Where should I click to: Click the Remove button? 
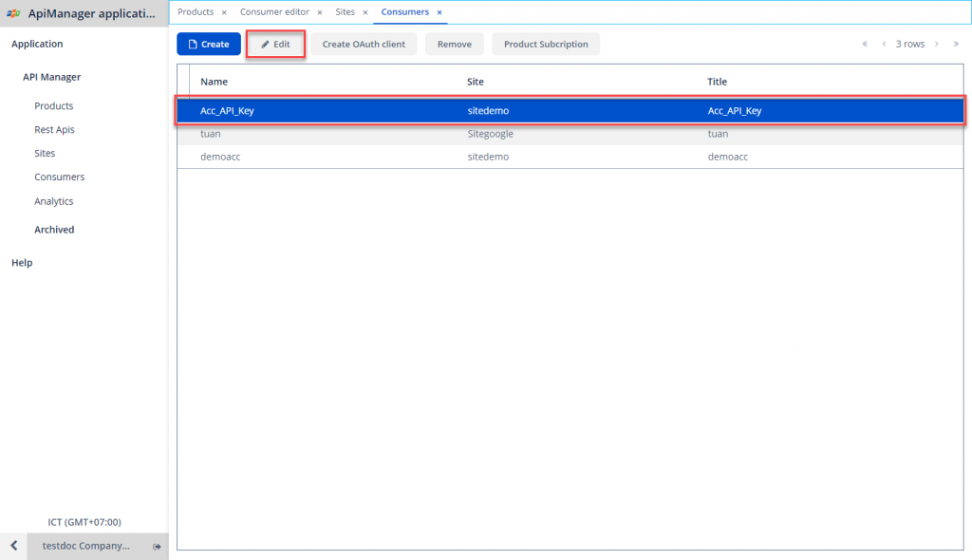click(454, 44)
